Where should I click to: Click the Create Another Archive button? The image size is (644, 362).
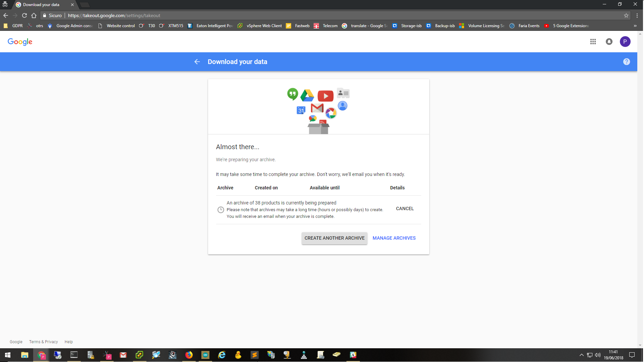click(334, 238)
